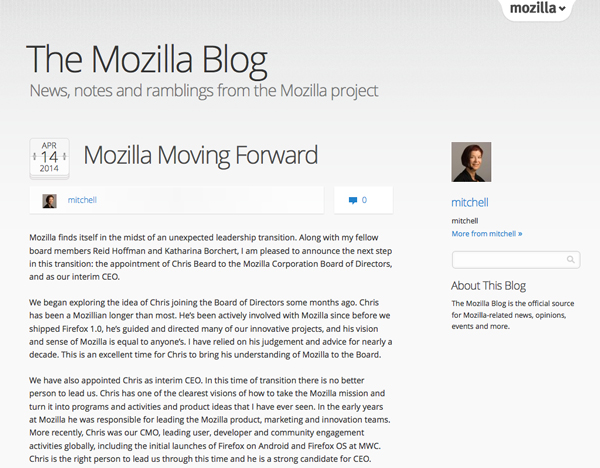Open the Mozilla Moving Forward post title
The image size is (600, 468).
point(200,155)
